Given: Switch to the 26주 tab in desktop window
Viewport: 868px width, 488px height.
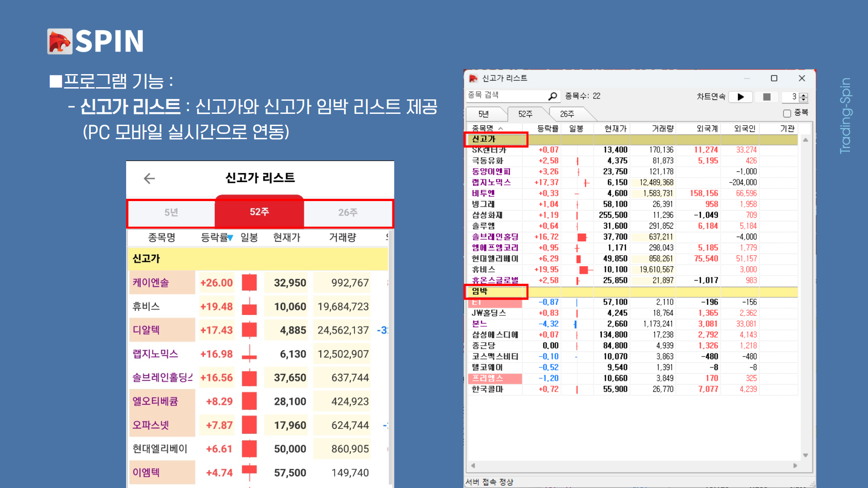Looking at the screenshot, I should pyautogui.click(x=567, y=114).
